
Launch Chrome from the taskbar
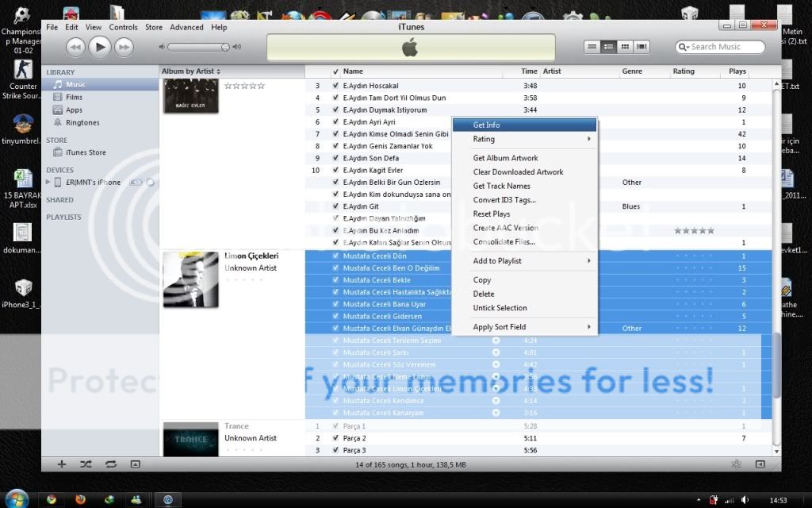52,500
